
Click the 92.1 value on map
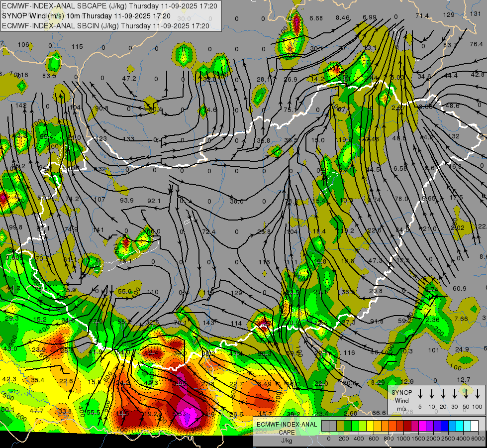(154, 201)
